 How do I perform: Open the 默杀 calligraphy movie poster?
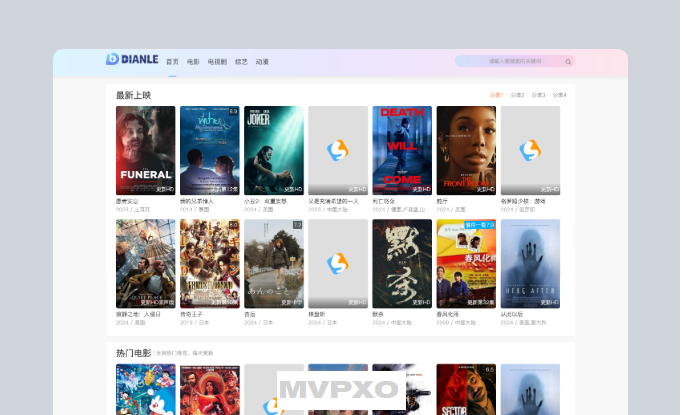click(402, 263)
